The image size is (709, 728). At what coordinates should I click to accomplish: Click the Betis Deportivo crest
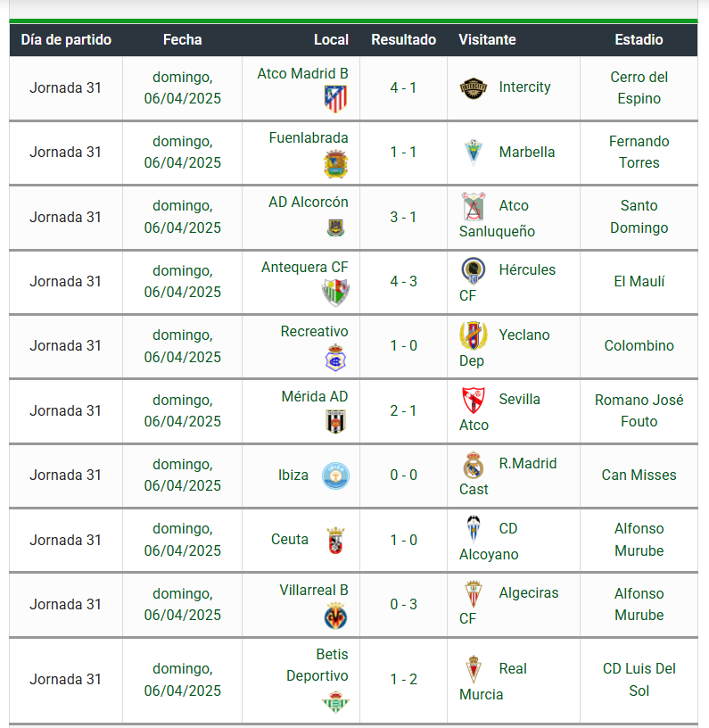pos(335,701)
